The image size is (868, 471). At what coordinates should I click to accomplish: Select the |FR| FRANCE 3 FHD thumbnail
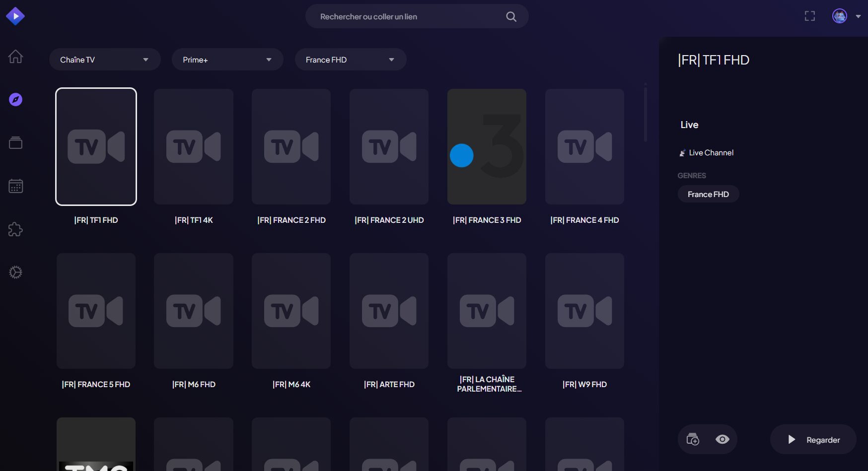coord(487,146)
